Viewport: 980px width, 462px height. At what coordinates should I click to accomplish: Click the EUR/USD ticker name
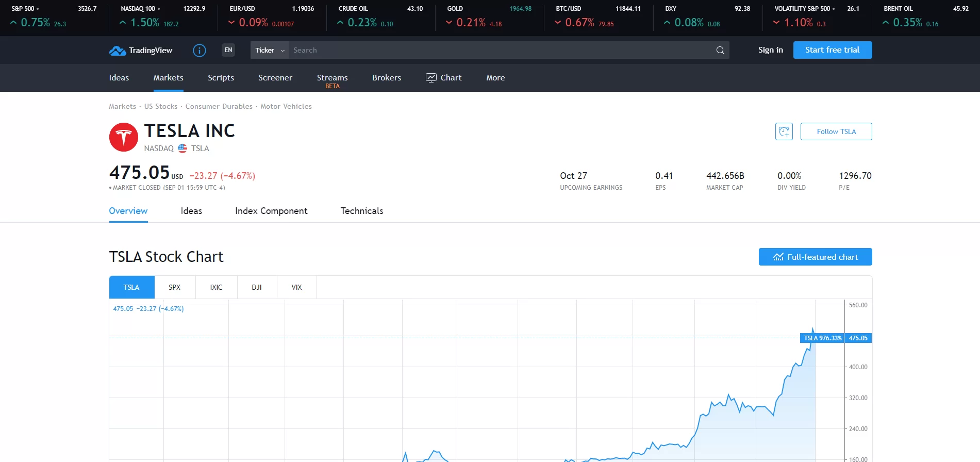pos(242,9)
